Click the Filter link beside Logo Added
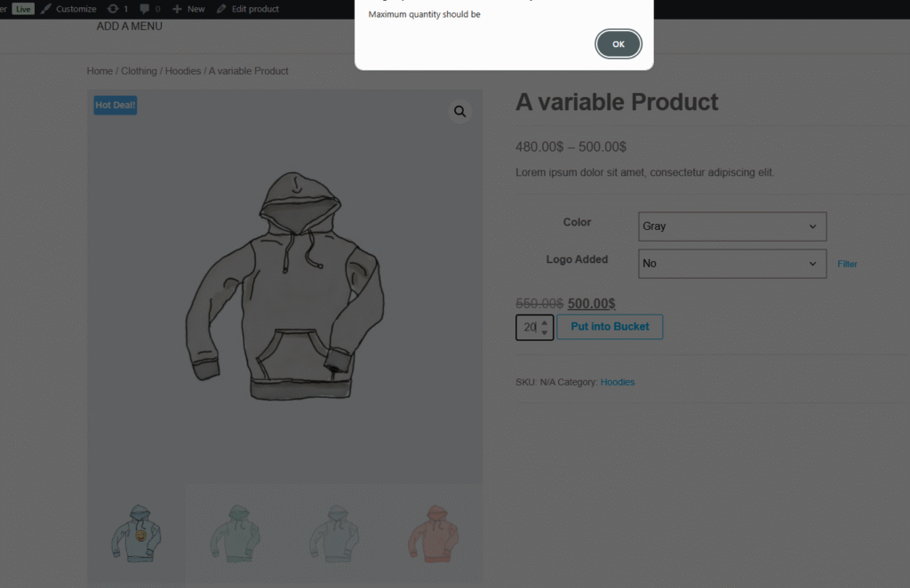The height and width of the screenshot is (588, 910). [x=847, y=264]
